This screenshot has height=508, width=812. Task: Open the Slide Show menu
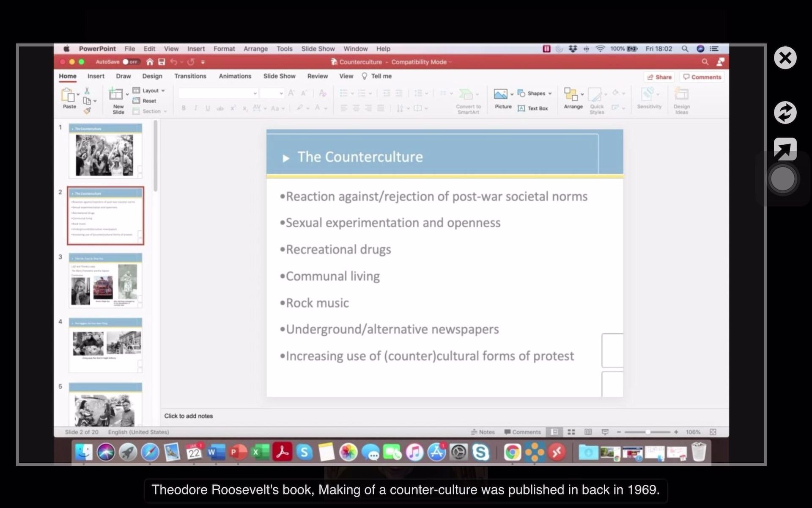[x=318, y=49]
